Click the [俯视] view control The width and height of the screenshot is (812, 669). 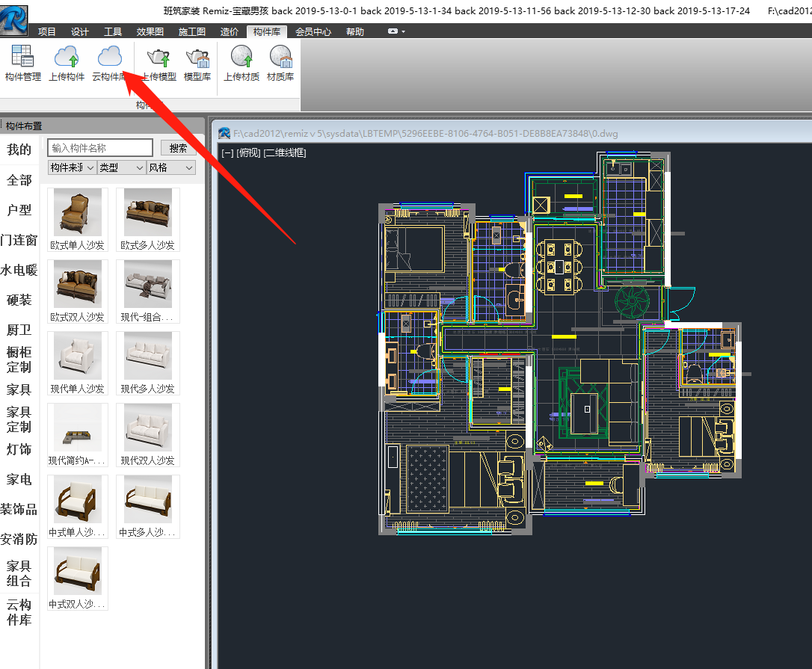pyautogui.click(x=248, y=152)
